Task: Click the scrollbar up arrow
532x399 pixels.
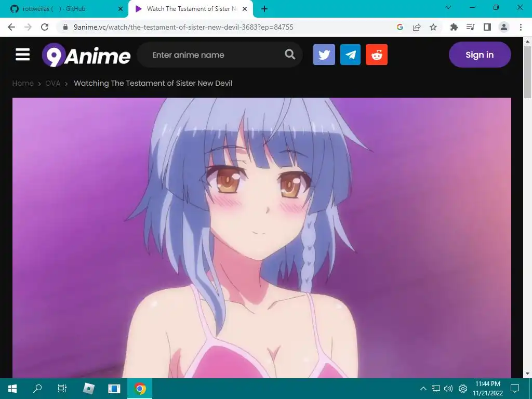Action: (528, 41)
